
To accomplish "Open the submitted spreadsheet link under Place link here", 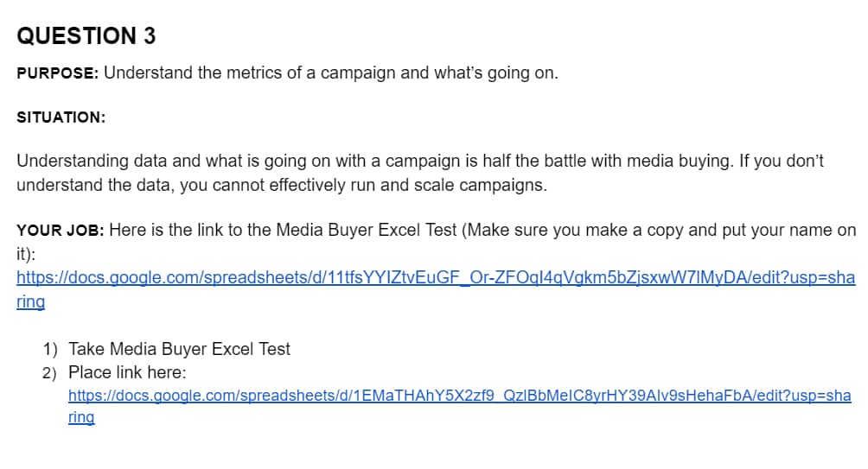I will (459, 396).
